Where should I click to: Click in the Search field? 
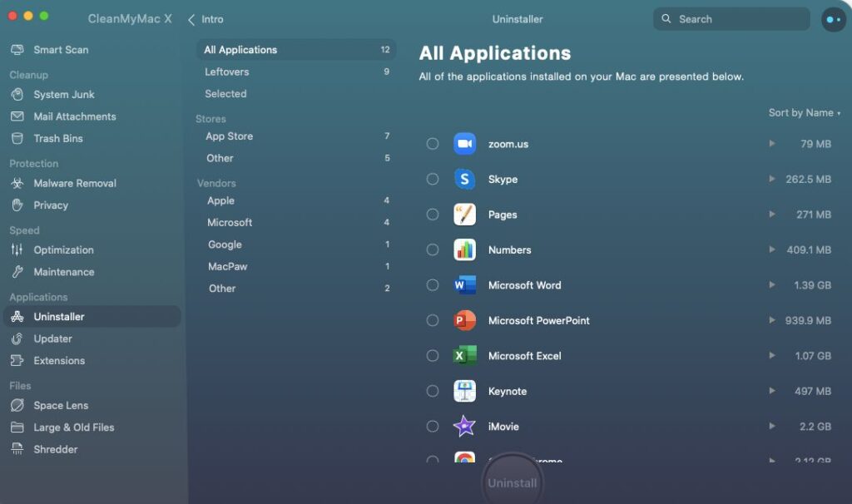pyautogui.click(x=731, y=19)
